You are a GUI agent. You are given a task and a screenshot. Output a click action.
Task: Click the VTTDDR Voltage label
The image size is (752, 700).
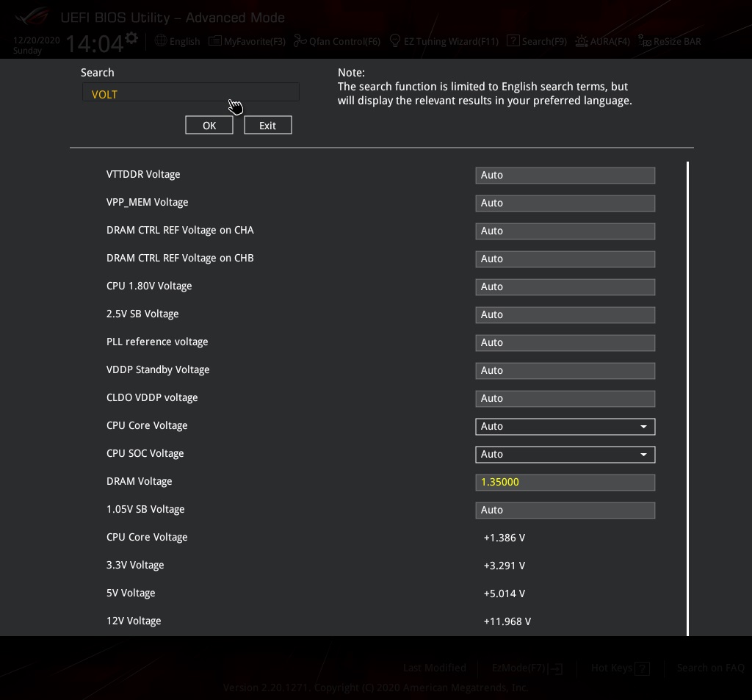pos(143,175)
